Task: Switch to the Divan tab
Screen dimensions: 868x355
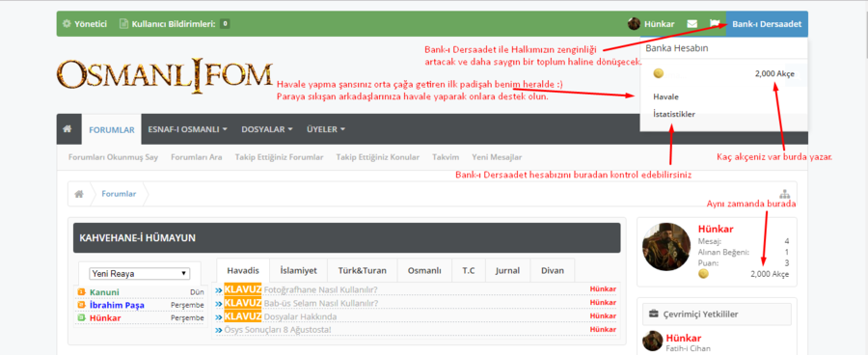Action: coord(553,270)
